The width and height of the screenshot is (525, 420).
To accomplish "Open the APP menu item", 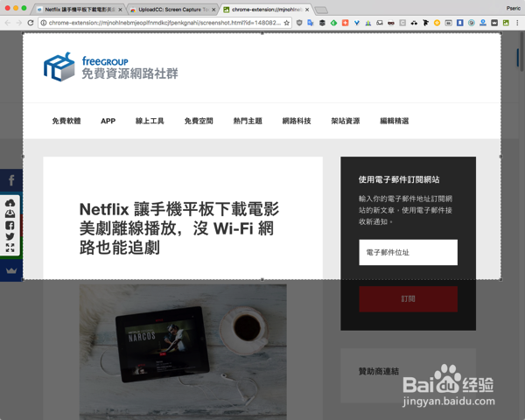I will pyautogui.click(x=108, y=121).
